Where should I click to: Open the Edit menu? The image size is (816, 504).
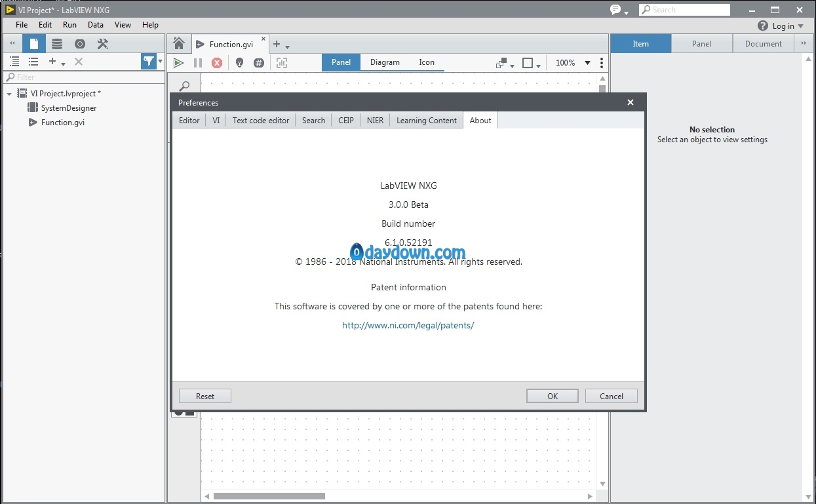(45, 25)
